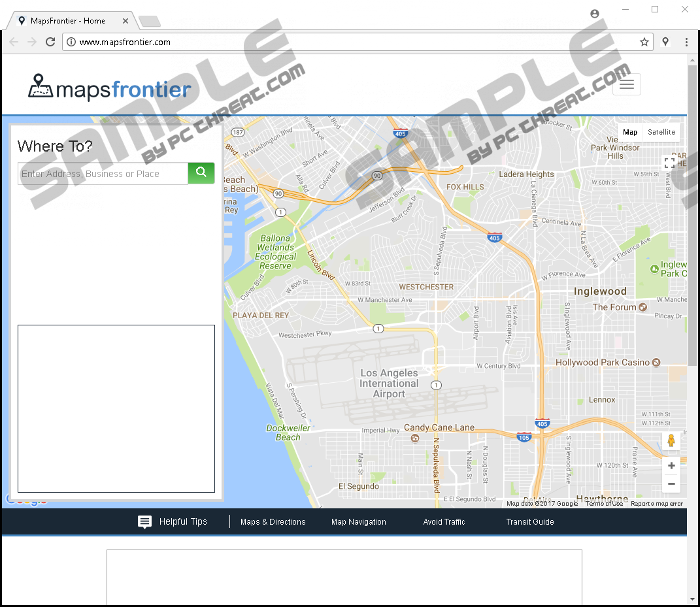Click the browser address bar URL
The height and width of the screenshot is (607, 700).
point(125,42)
